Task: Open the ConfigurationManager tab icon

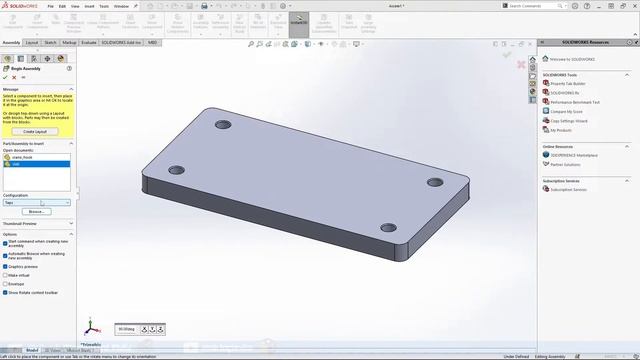Action: (x=34, y=59)
